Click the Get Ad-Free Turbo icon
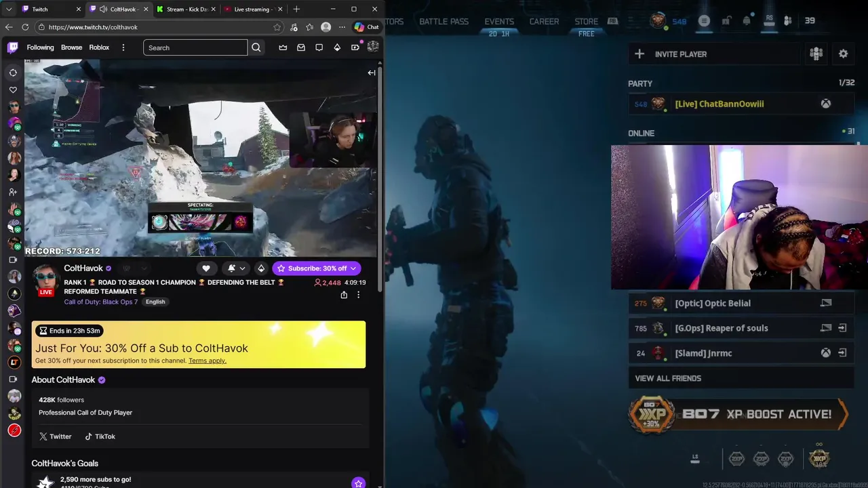 coord(355,47)
